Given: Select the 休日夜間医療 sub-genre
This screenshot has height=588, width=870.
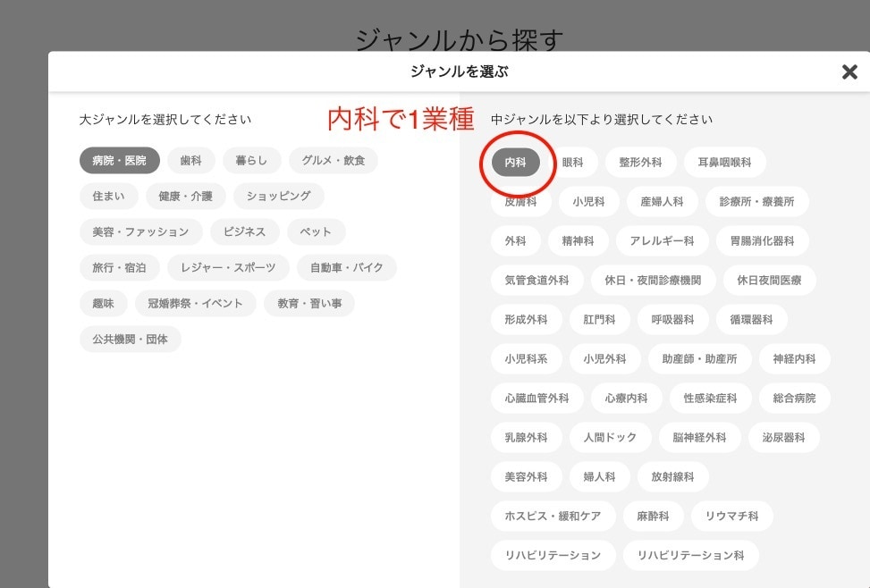Looking at the screenshot, I should tap(770, 280).
